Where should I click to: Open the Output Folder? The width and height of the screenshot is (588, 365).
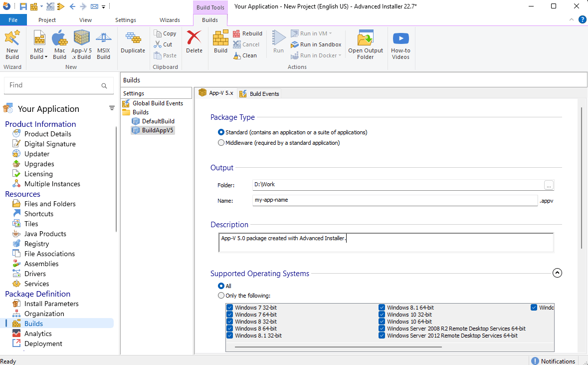366,44
